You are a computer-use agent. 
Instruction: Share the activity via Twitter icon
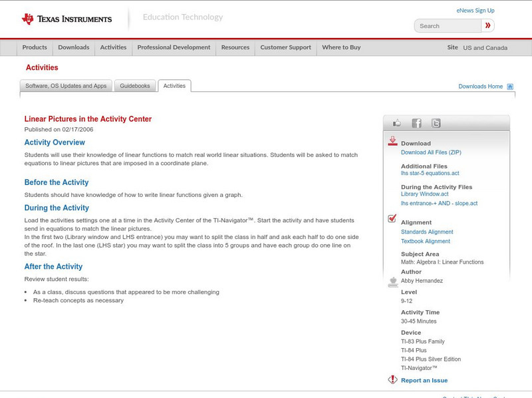coord(436,123)
